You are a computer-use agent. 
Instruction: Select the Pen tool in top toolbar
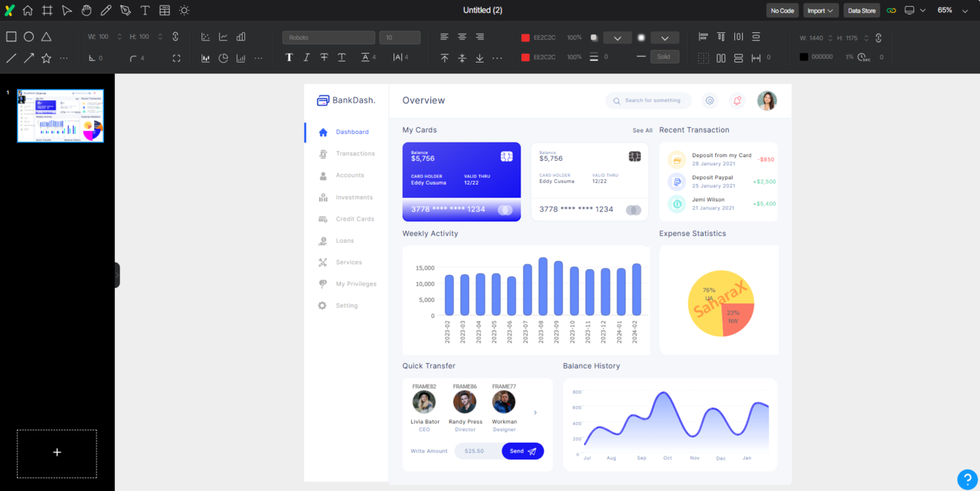125,10
